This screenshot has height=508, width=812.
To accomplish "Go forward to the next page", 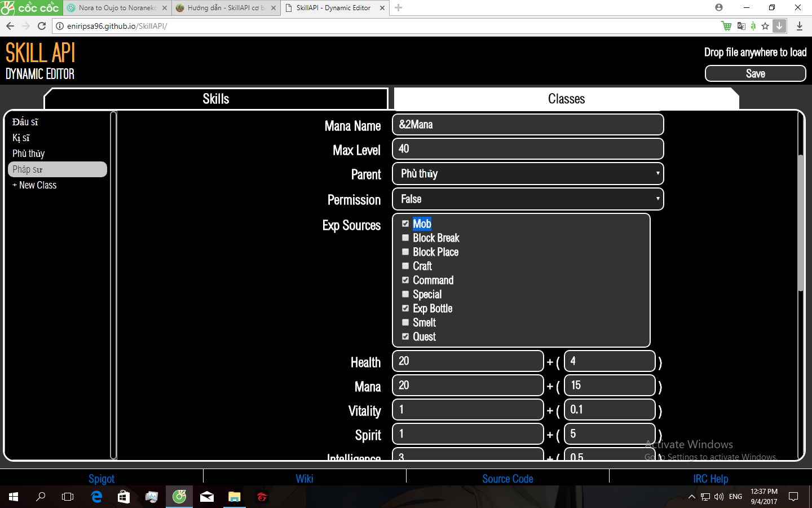I will [26, 26].
